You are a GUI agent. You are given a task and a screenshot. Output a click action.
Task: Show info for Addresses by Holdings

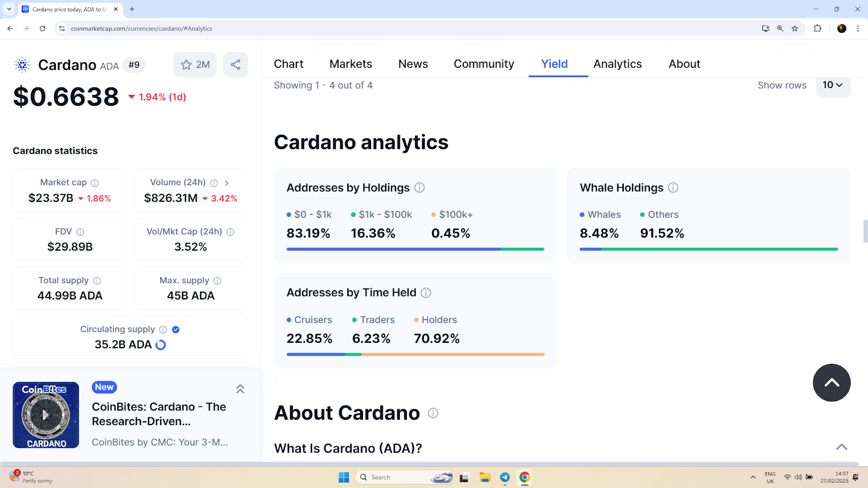click(x=419, y=188)
